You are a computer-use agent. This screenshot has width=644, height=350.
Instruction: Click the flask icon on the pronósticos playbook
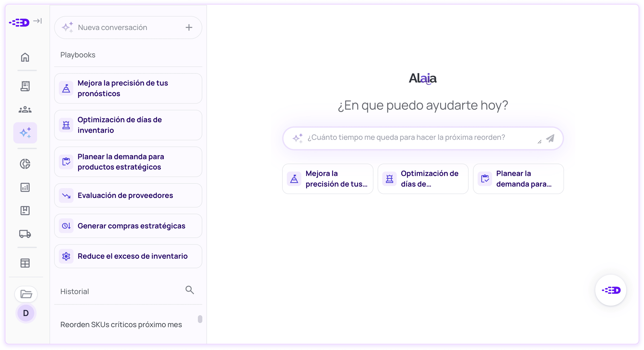tap(66, 89)
